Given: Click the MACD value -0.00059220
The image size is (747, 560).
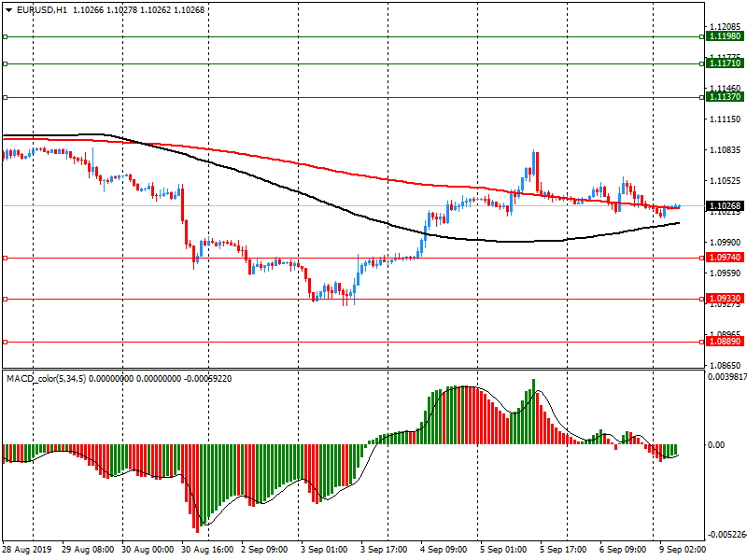Looking at the screenshot, I should tap(207, 379).
